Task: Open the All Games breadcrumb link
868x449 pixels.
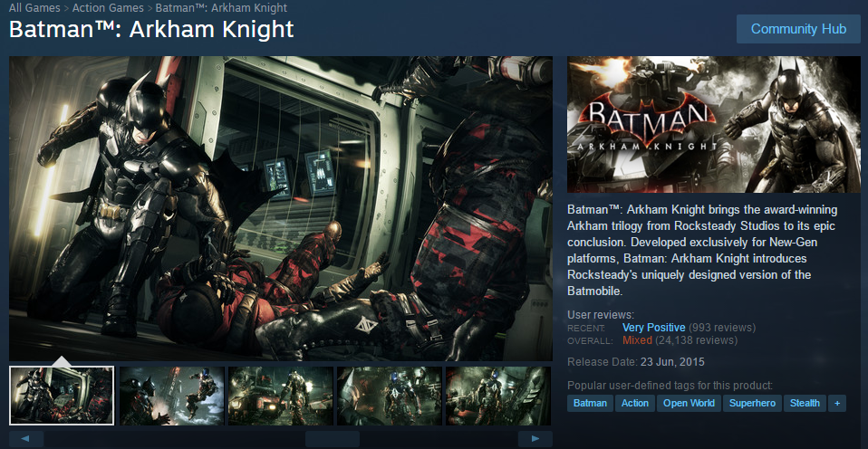Action: coord(35,8)
